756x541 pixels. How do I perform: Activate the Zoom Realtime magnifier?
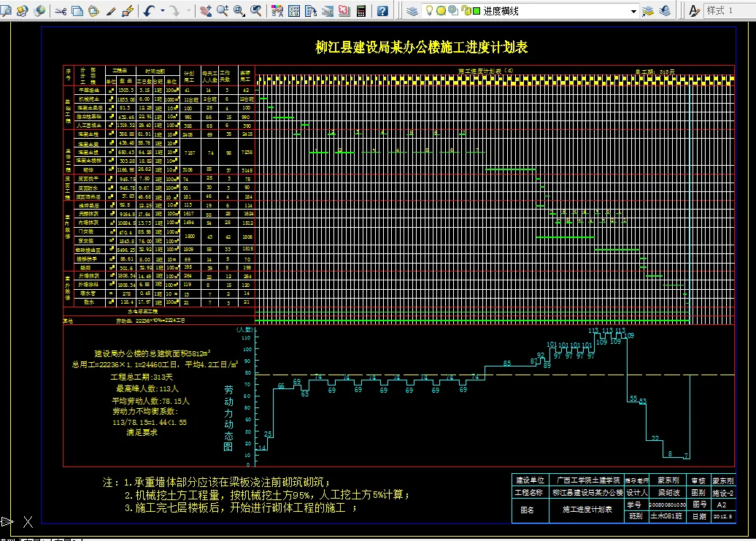click(x=223, y=11)
